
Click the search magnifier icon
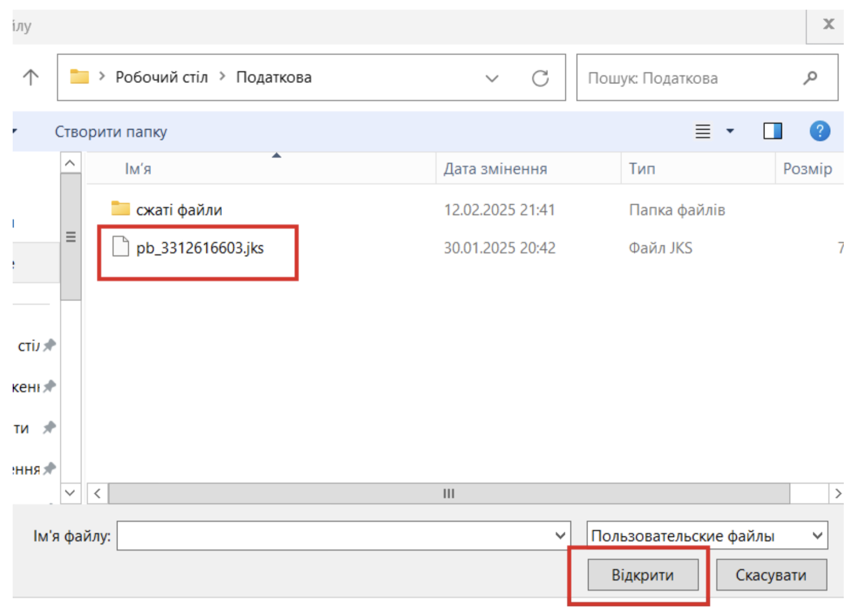pos(810,78)
